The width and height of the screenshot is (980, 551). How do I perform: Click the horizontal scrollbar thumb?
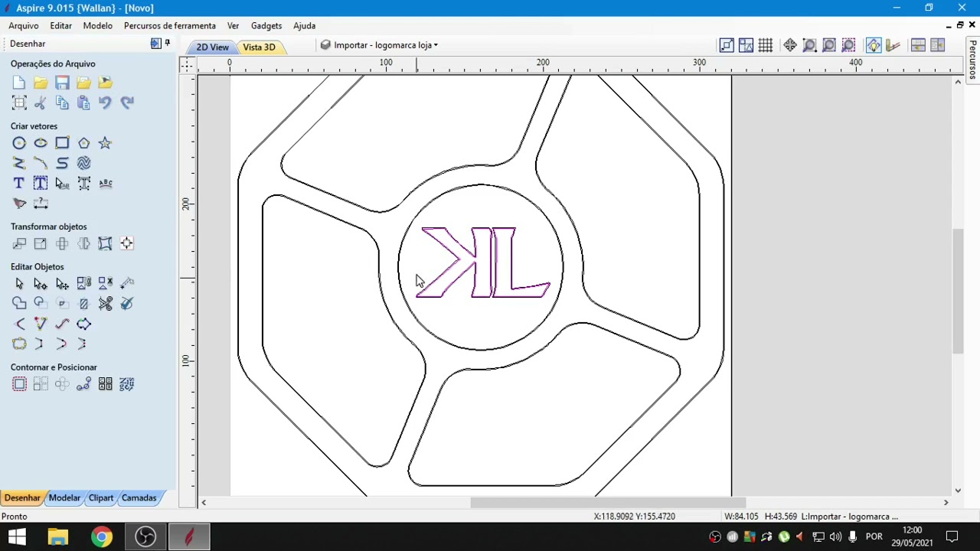pos(608,502)
